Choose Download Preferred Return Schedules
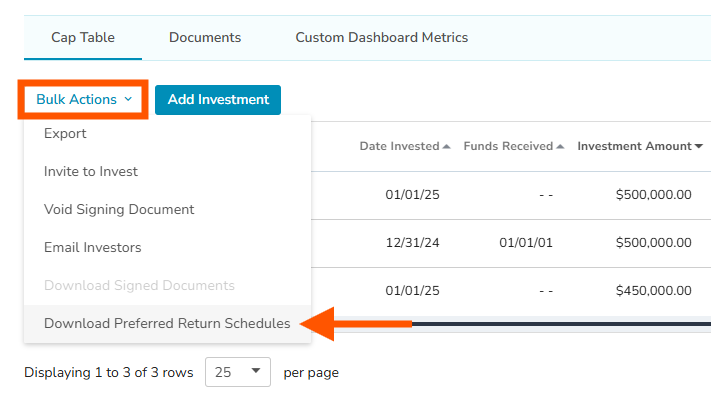 pyautogui.click(x=167, y=324)
